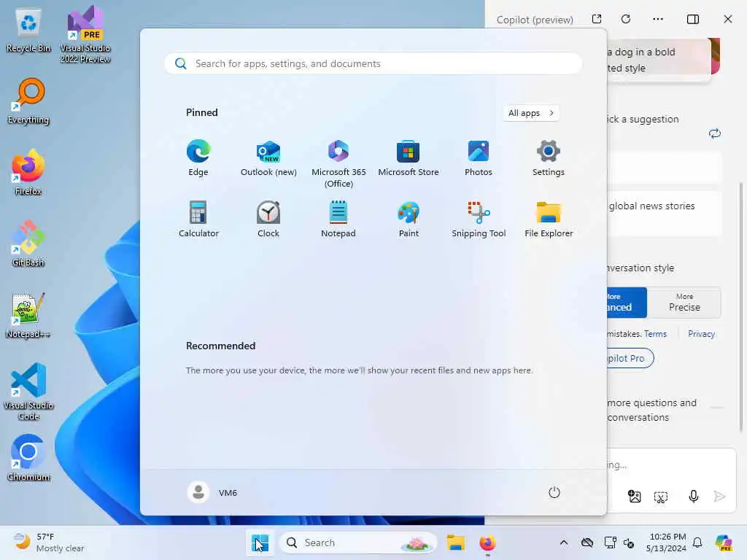Viewport: 747px width, 560px height.
Task: Launch Outlook (new) pinned app
Action: [x=268, y=158]
